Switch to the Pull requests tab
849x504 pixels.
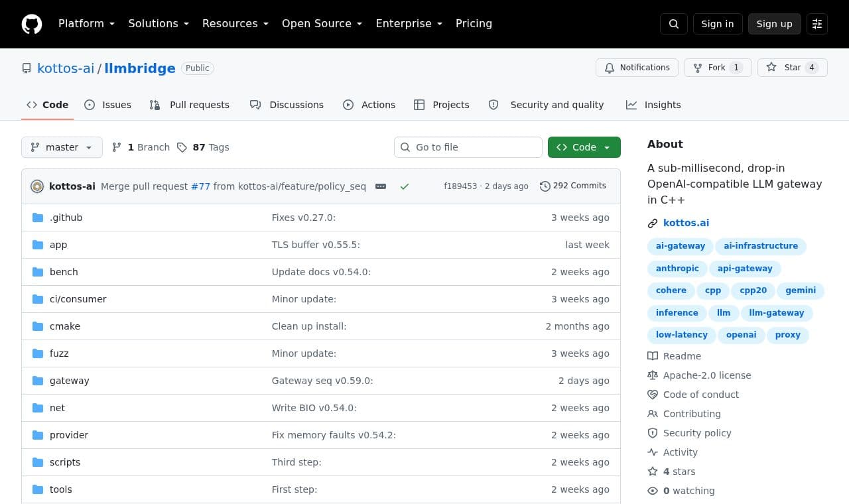[x=190, y=105]
